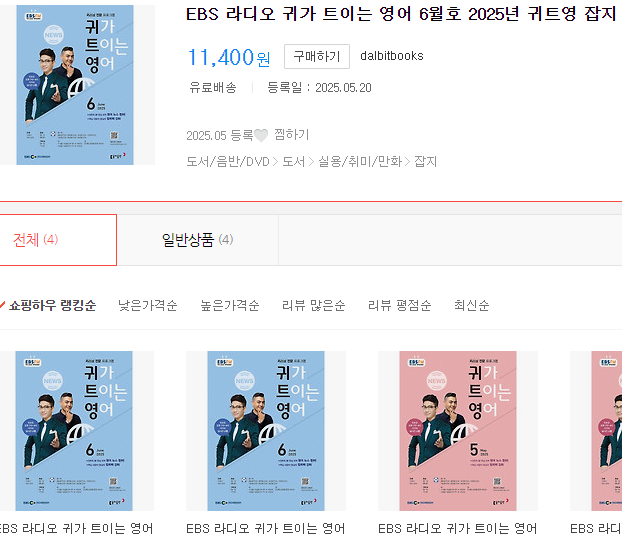
Task: Open the pink May issue thumbnail
Action: pos(458,431)
